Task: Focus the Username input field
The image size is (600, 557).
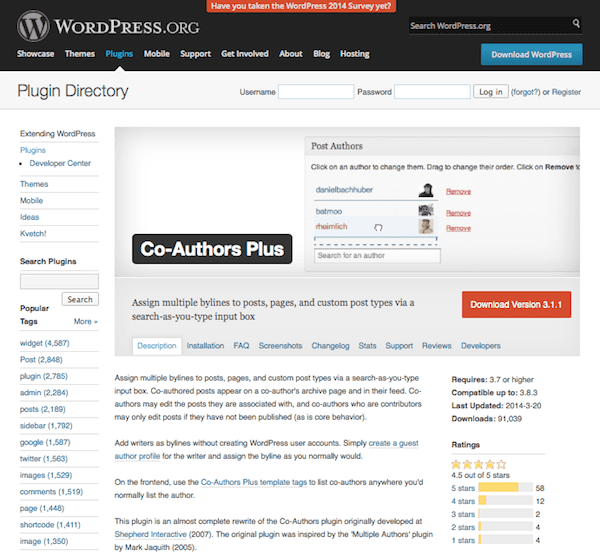Action: click(x=315, y=92)
